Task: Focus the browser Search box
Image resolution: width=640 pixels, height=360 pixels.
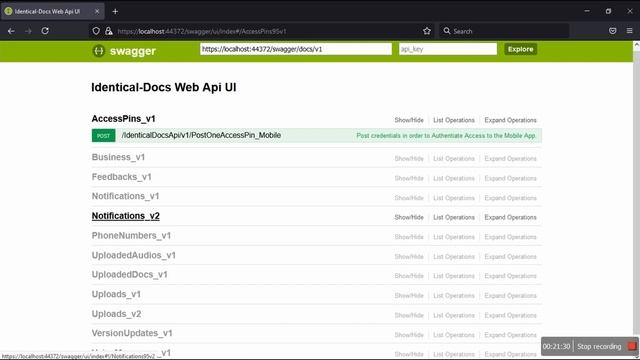Action: [504, 31]
